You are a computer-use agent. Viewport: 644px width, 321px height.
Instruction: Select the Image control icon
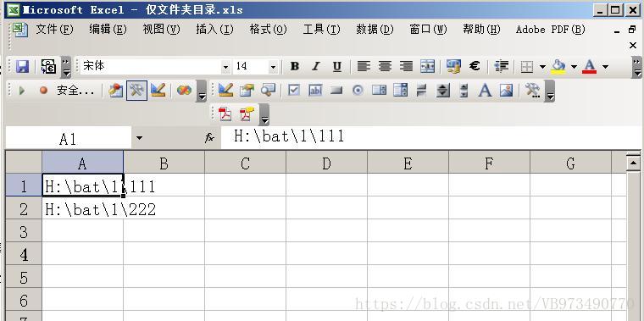click(507, 91)
